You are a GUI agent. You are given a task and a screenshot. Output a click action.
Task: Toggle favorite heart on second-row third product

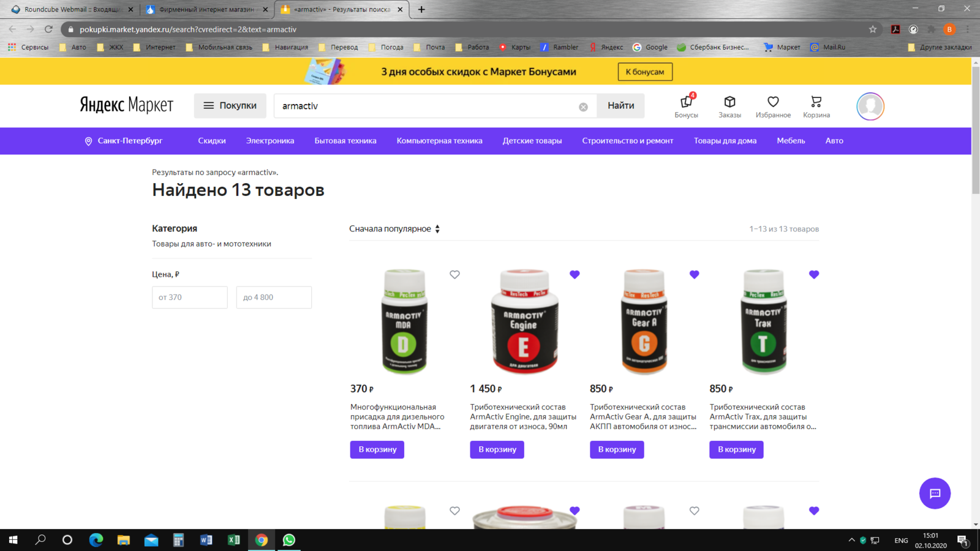694,511
